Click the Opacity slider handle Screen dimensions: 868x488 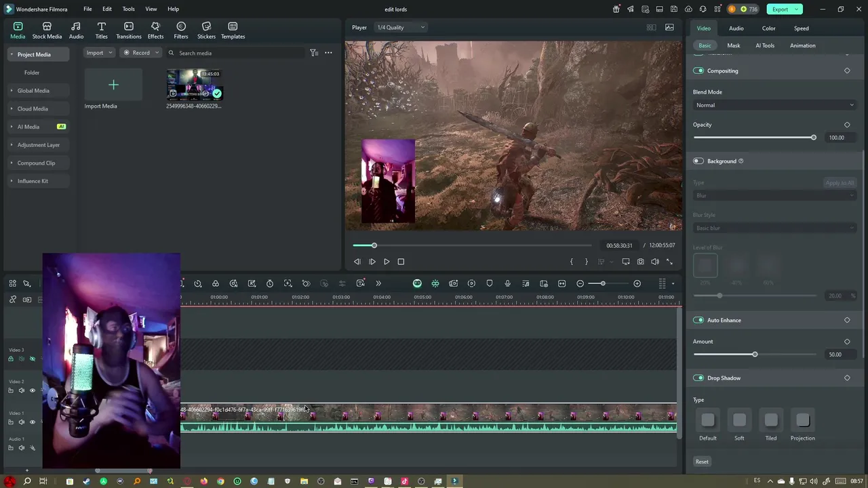tap(813, 138)
